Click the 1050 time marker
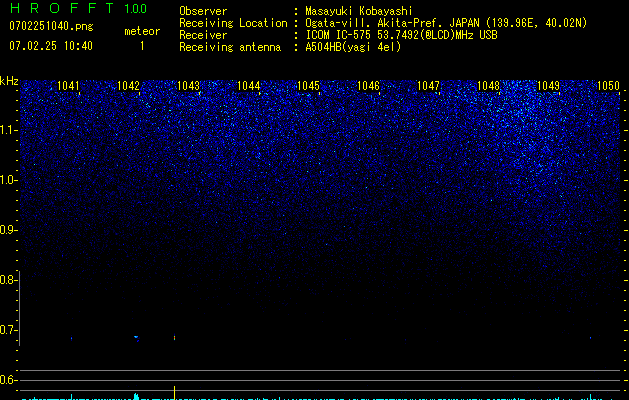629x400 pixels. coord(609,85)
